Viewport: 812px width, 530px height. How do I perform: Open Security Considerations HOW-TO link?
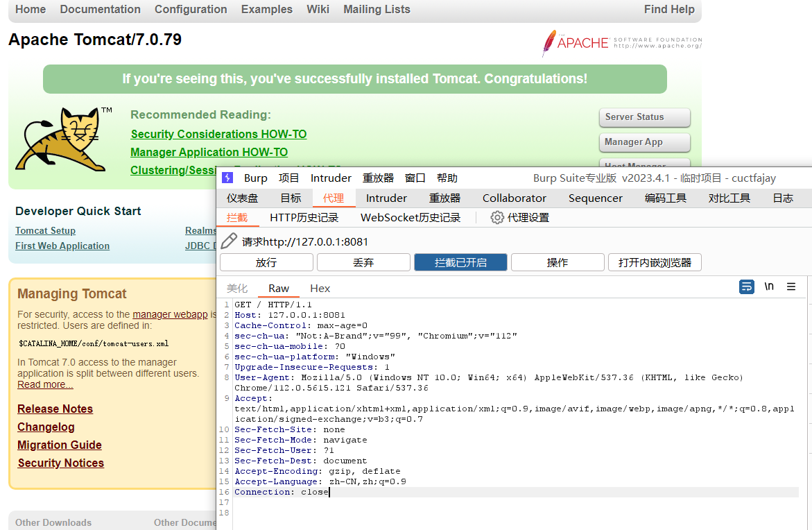(x=218, y=135)
